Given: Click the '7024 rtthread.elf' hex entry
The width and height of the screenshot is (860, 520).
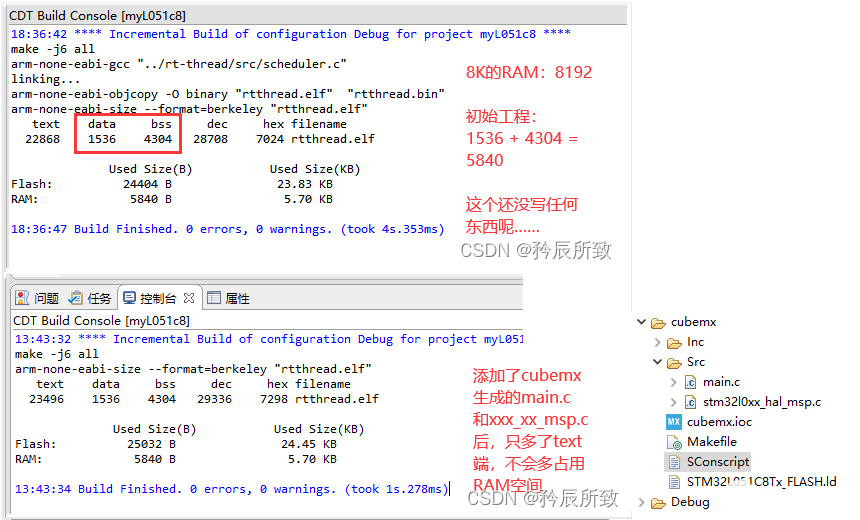Looking at the screenshot, I should [x=315, y=139].
